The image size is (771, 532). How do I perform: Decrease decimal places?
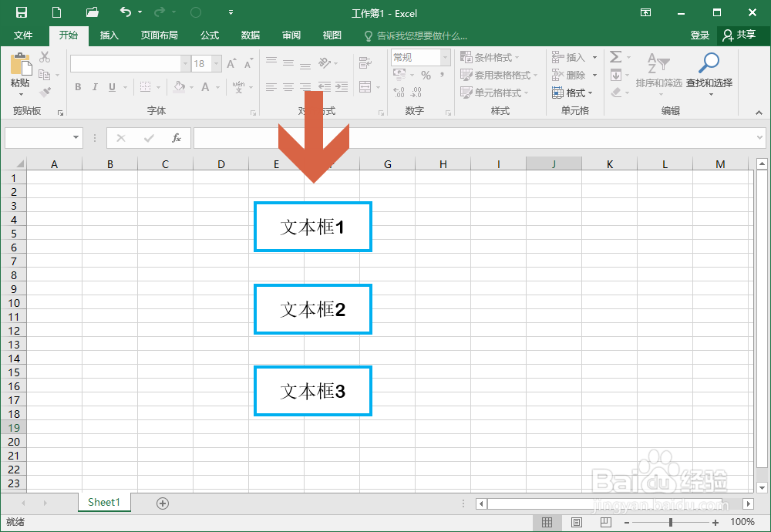pyautogui.click(x=416, y=92)
